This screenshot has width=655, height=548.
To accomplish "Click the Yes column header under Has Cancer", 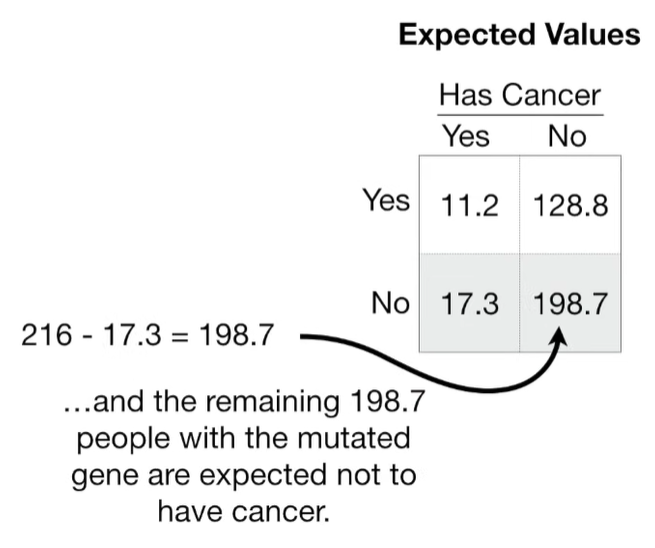I will [466, 136].
